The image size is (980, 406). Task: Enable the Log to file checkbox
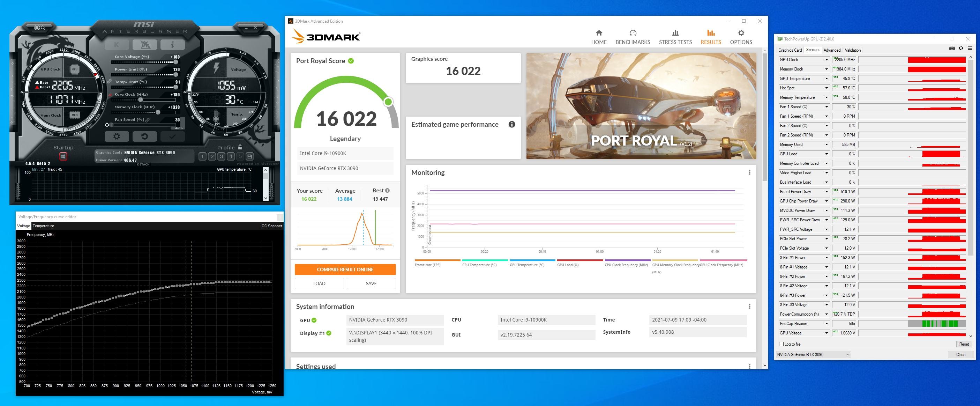781,344
